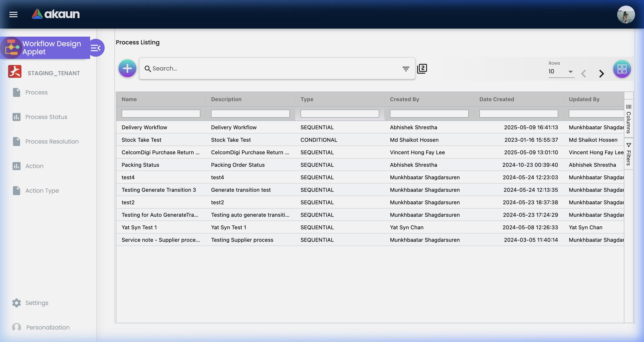
Task: Open Process Status in the sidebar
Action: pos(46,117)
